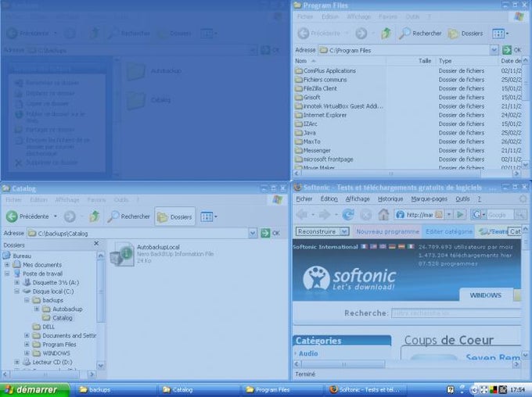The image size is (532, 397).
Task: Open the Google search engine selector
Action: click(x=479, y=215)
